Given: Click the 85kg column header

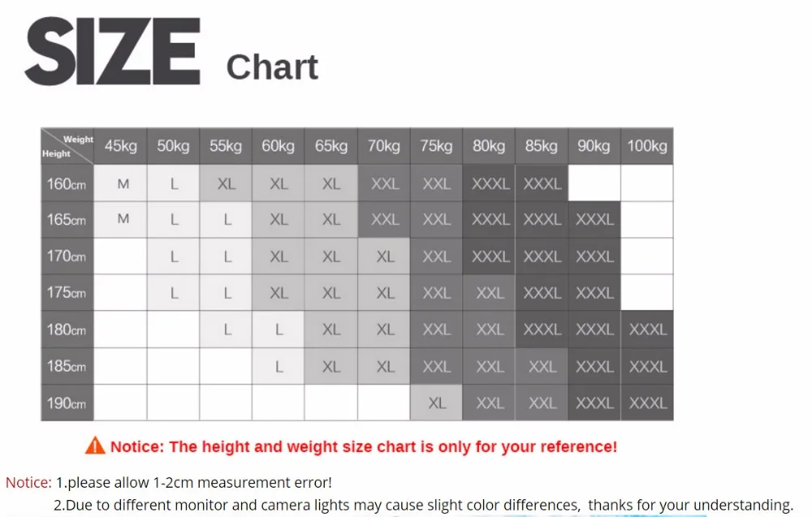Looking at the screenshot, I should point(542,146).
